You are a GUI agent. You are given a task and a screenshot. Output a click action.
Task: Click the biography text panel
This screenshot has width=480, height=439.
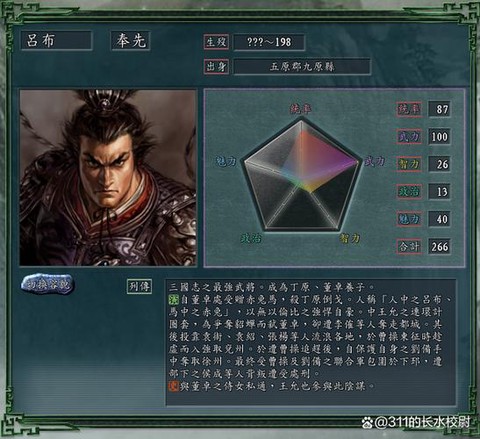pyautogui.click(x=311, y=343)
